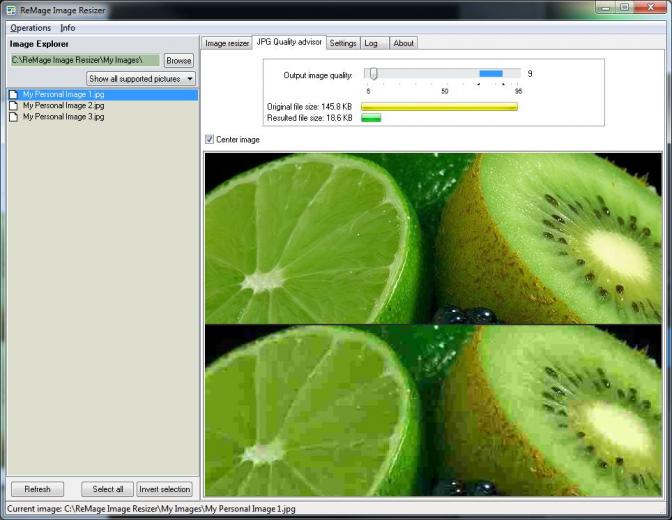Click the Invert selection button
The height and width of the screenshot is (520, 672).
tap(165, 489)
